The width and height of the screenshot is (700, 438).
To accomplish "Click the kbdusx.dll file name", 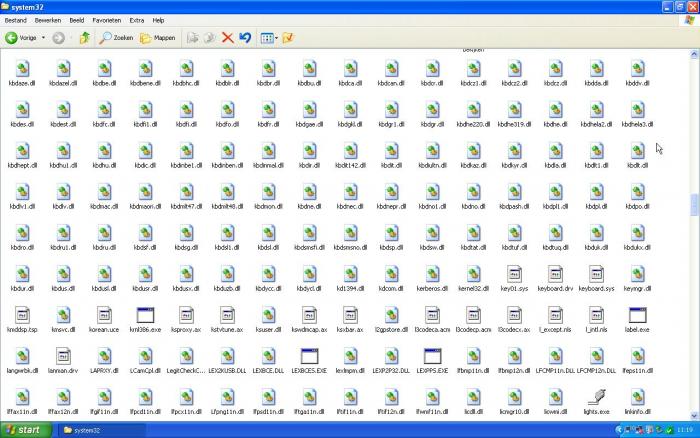I will pos(186,289).
